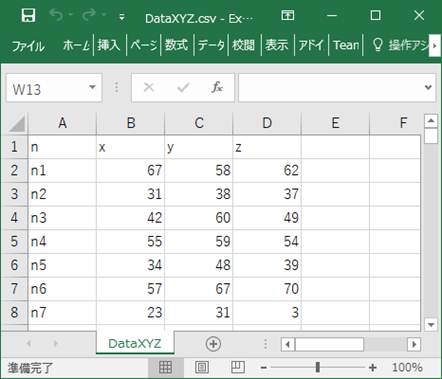Screen dimensions: 442x379
Task: Switch to Normal view icon
Action: coord(166,367)
